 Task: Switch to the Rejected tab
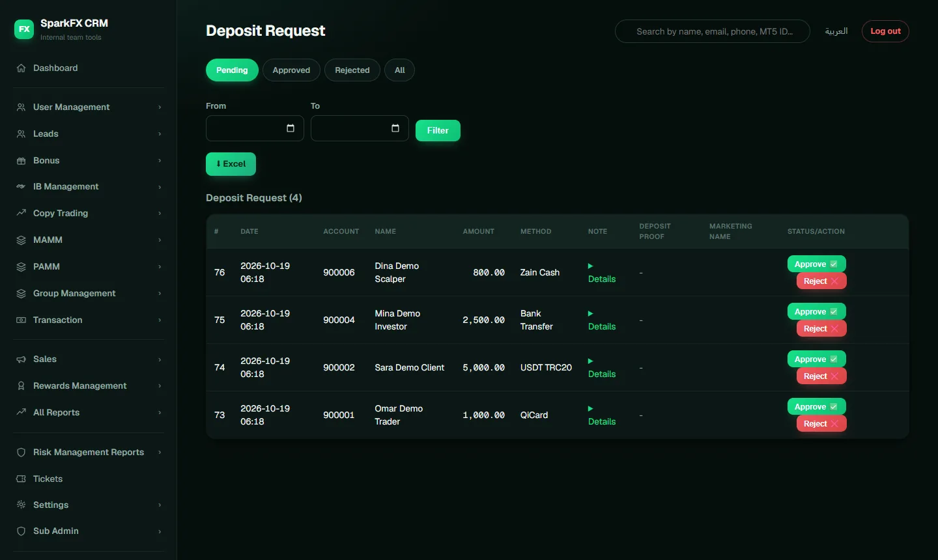click(x=352, y=70)
